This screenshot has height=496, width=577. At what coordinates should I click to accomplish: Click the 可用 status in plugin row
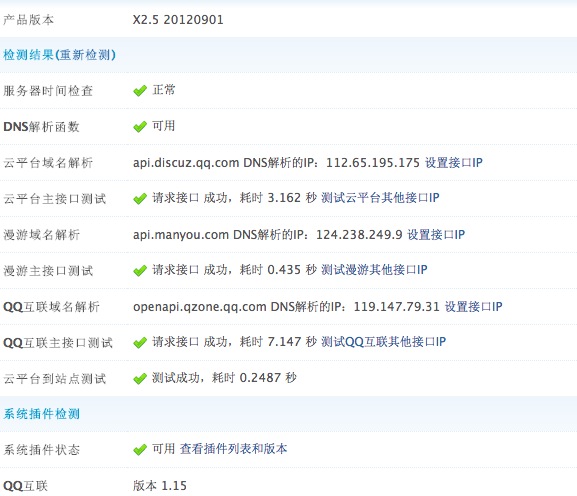point(164,449)
